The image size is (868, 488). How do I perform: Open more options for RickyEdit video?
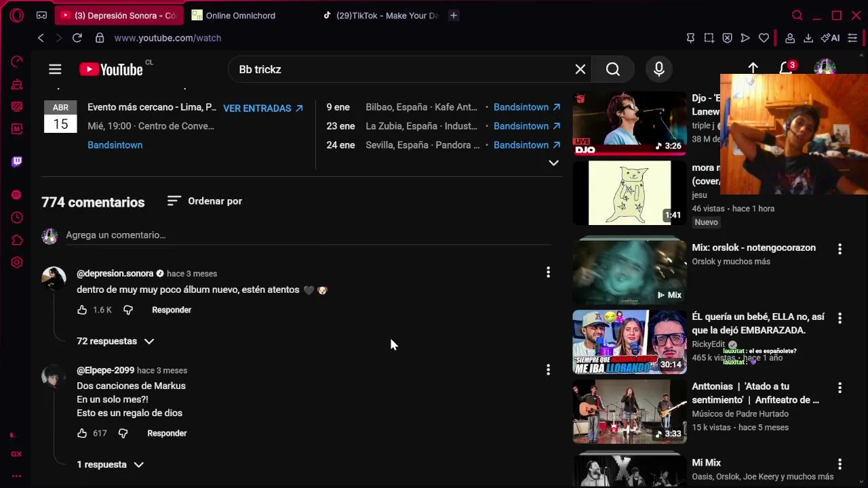click(x=840, y=318)
